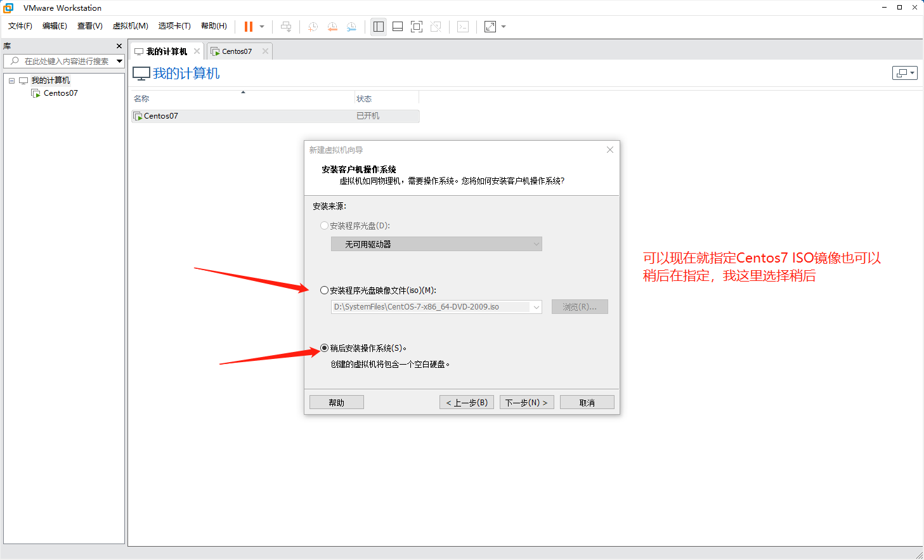Open the snapshot manager icon
Screen dimensions: 924x560
pos(351,27)
